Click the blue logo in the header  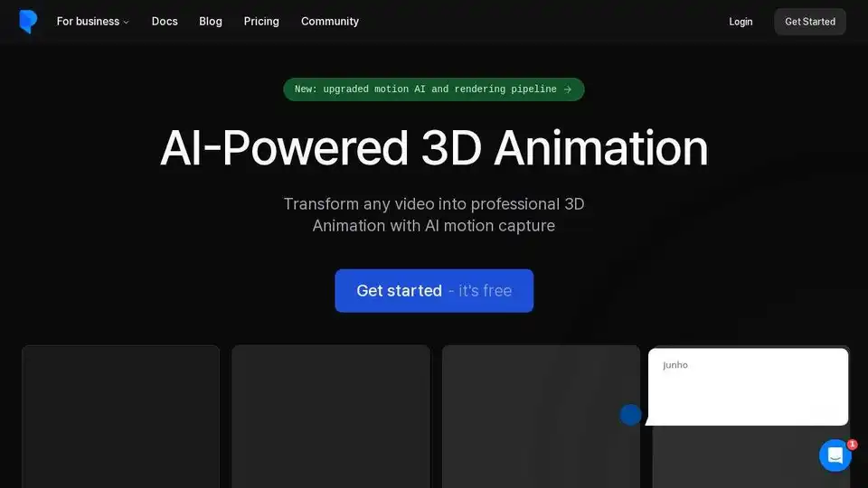(x=28, y=22)
